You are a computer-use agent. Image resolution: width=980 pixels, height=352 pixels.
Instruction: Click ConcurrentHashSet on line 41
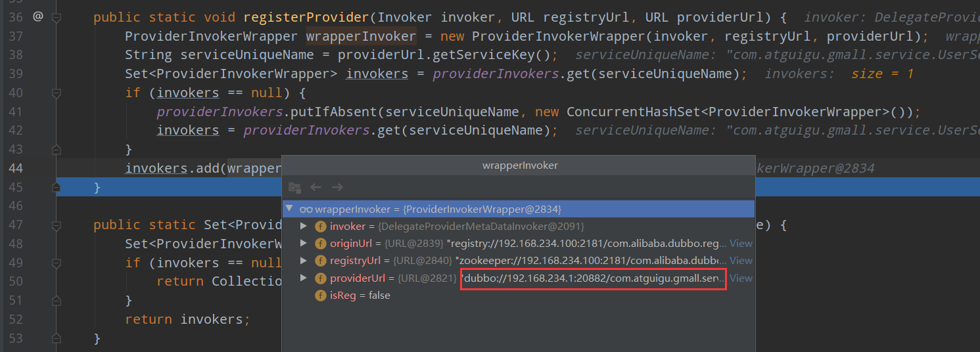(x=633, y=112)
